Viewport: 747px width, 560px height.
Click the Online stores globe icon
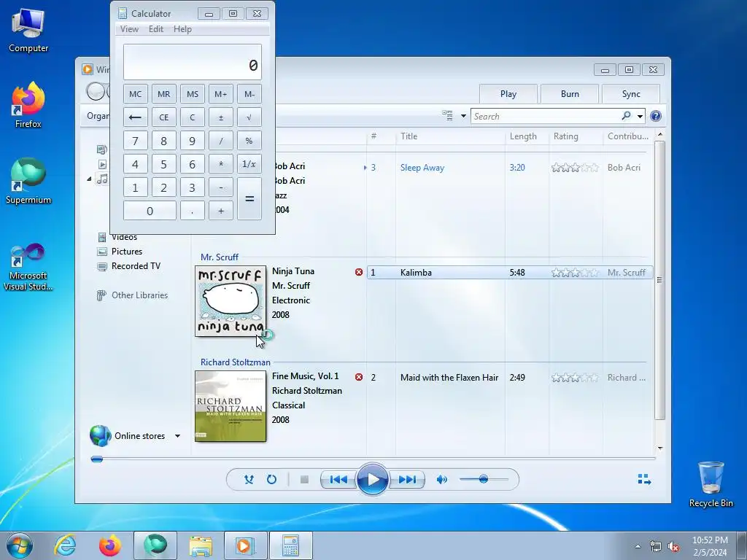point(100,436)
